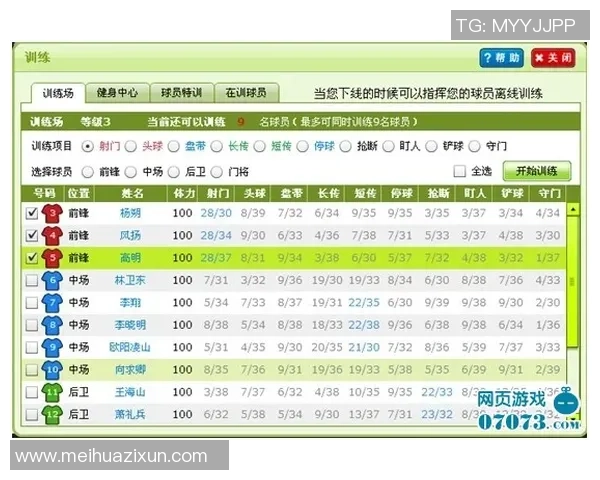
Task: Open player 欧阳凌山 name link
Action: click(130, 347)
